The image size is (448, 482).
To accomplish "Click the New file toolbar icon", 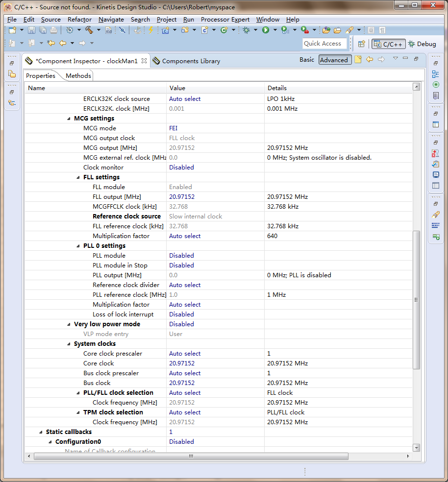I will tap(12, 30).
